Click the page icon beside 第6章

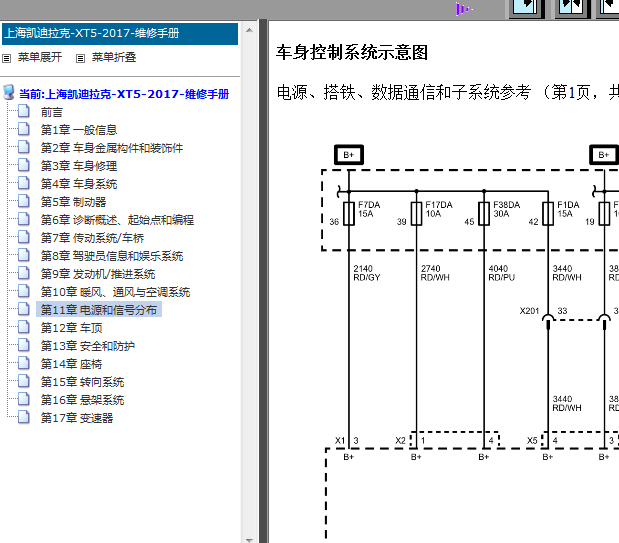(x=24, y=219)
